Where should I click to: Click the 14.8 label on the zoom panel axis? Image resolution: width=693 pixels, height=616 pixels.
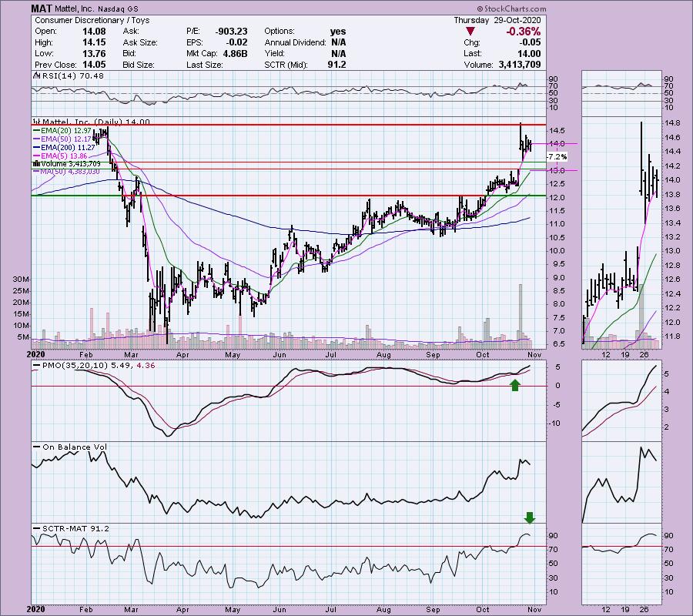point(671,123)
